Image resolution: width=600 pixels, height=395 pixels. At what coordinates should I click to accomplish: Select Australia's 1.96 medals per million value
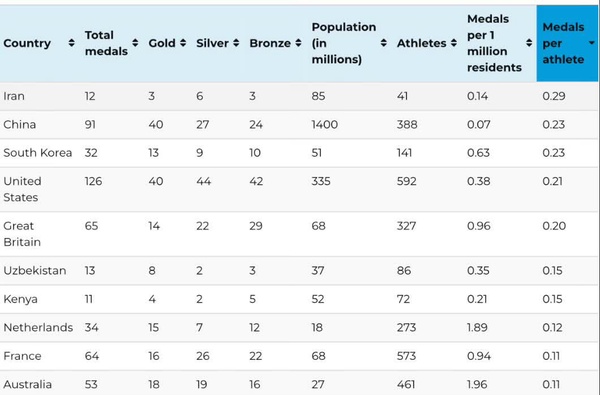pos(477,384)
